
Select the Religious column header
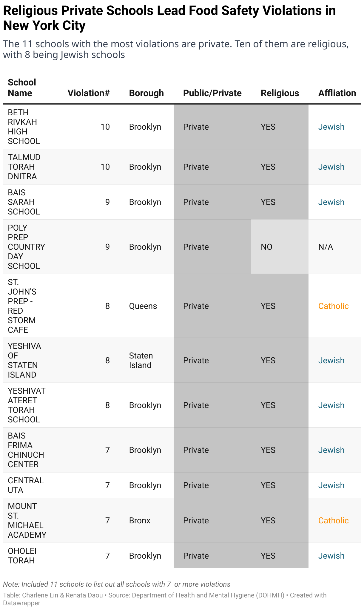(280, 93)
